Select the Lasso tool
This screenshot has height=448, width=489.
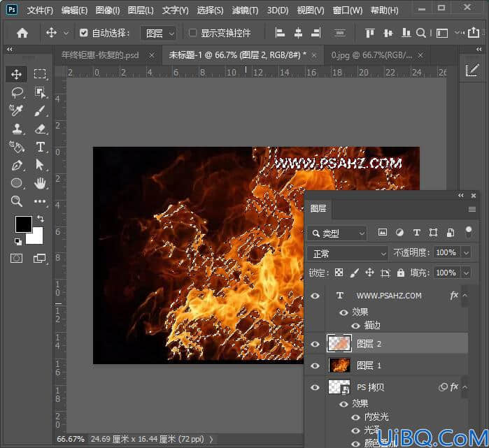(x=17, y=92)
